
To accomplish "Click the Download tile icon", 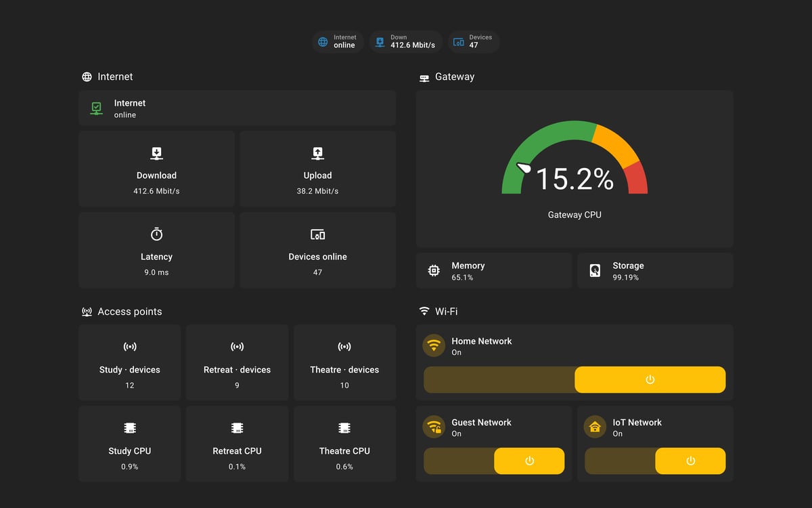I will (x=156, y=153).
